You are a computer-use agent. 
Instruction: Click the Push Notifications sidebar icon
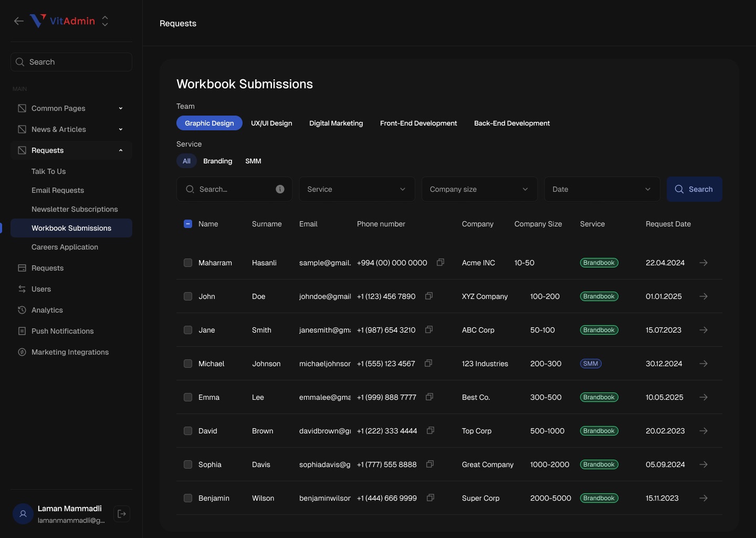pyautogui.click(x=22, y=331)
